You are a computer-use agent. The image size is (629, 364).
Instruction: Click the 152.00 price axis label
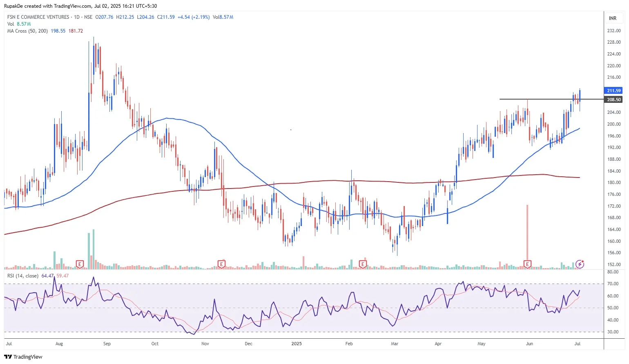tap(614, 264)
